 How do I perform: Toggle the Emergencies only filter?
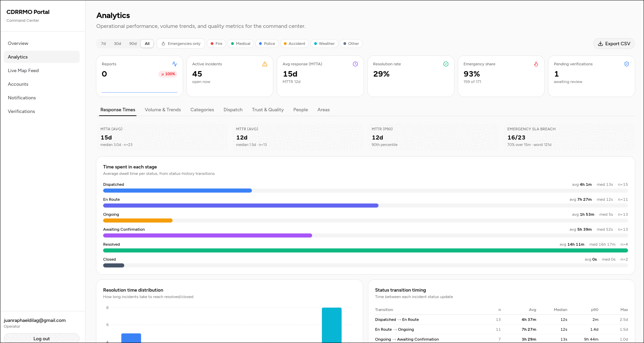point(181,44)
